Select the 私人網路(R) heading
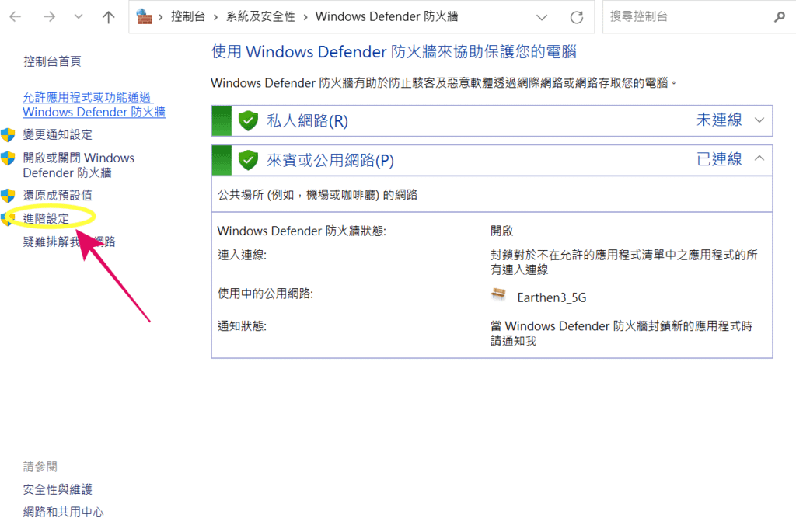The height and width of the screenshot is (532, 796). pos(308,121)
